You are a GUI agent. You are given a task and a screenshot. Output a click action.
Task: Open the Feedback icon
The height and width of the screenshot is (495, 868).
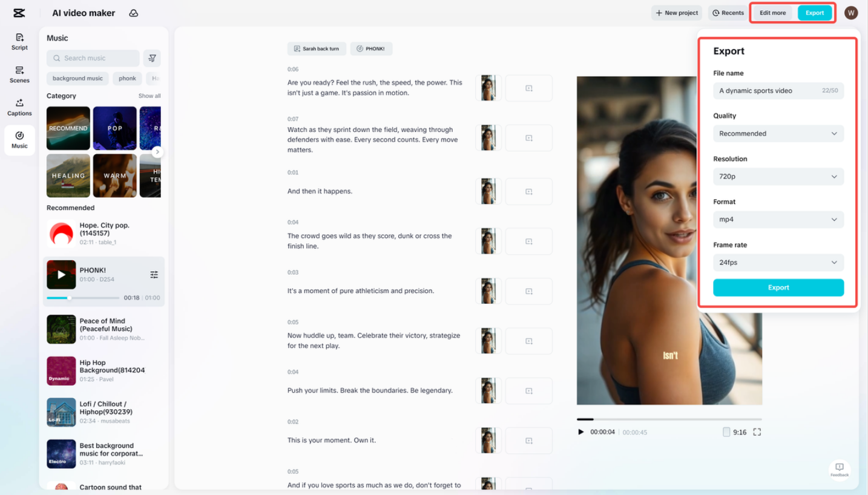pos(840,470)
